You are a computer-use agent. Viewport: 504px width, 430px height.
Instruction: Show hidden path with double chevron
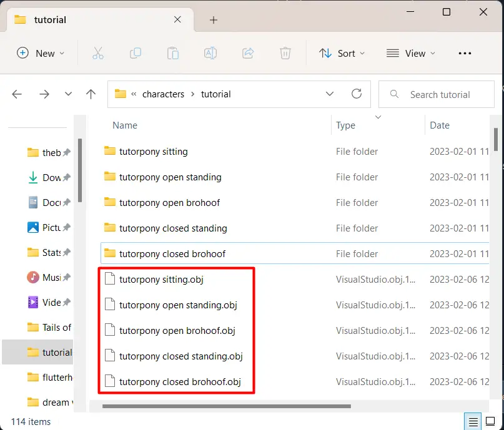coord(134,94)
